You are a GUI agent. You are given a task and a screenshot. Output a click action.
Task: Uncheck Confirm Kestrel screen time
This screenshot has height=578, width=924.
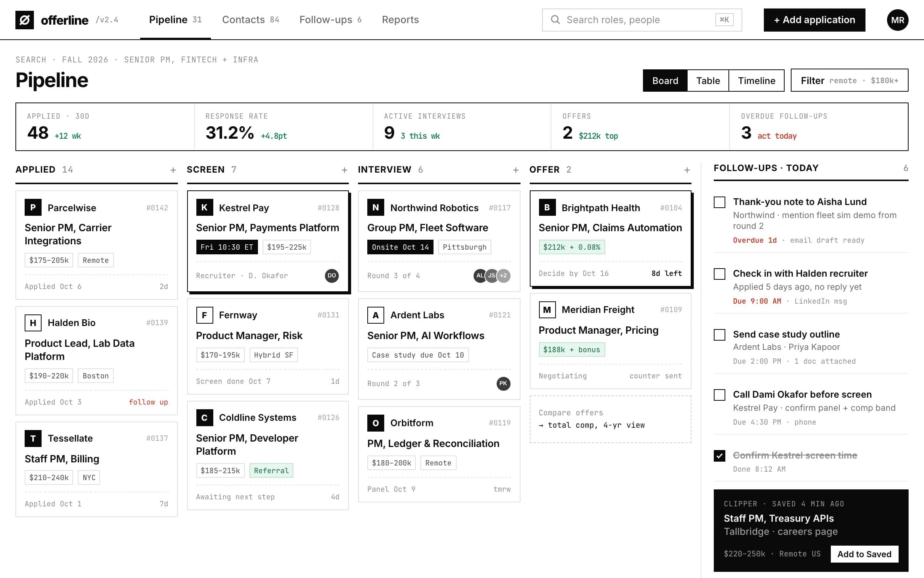[720, 456]
